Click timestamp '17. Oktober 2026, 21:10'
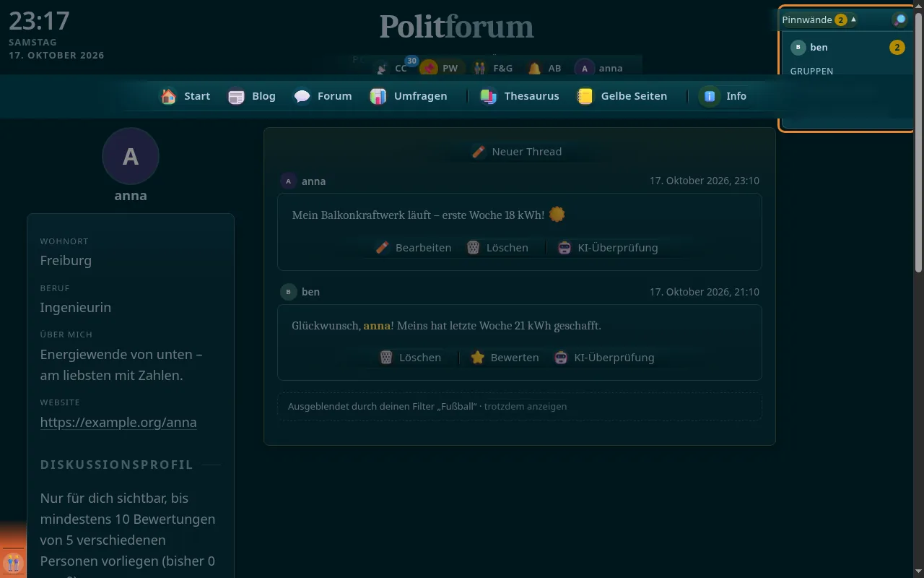This screenshot has width=924, height=578. [x=705, y=292]
